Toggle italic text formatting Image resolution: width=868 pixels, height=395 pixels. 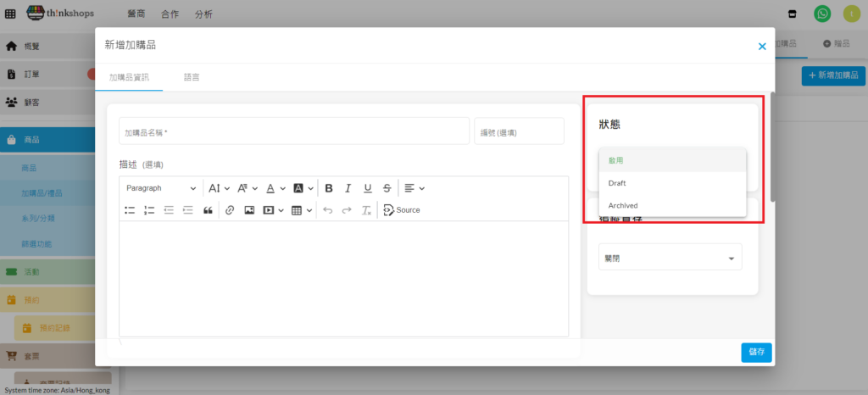tap(348, 188)
